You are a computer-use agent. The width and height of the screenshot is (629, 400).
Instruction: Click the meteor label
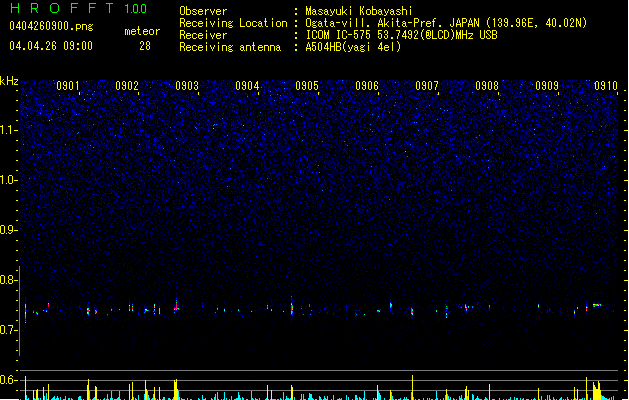(142, 31)
